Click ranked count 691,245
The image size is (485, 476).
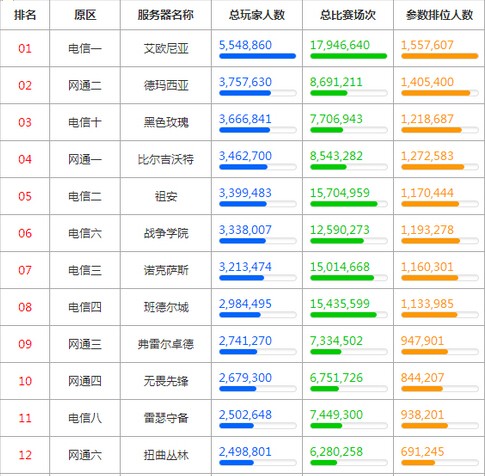422,452
